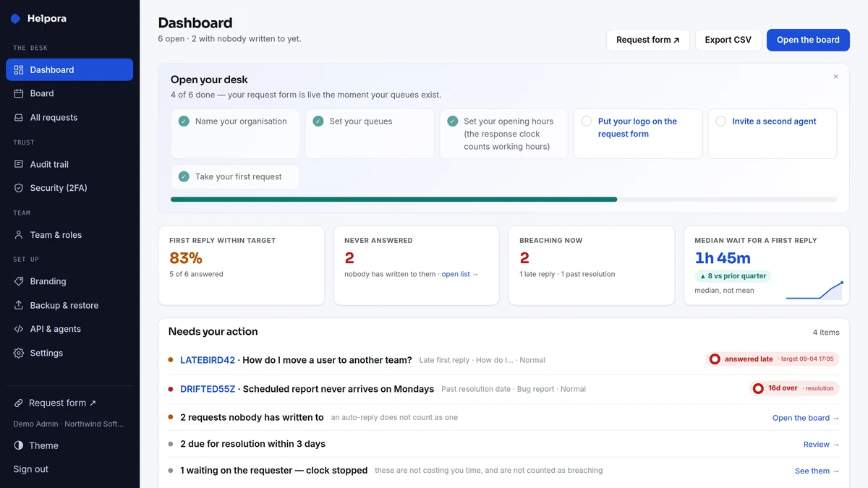Click the Board calendar icon
Image resolution: width=868 pixels, height=488 pixels.
tap(19, 93)
